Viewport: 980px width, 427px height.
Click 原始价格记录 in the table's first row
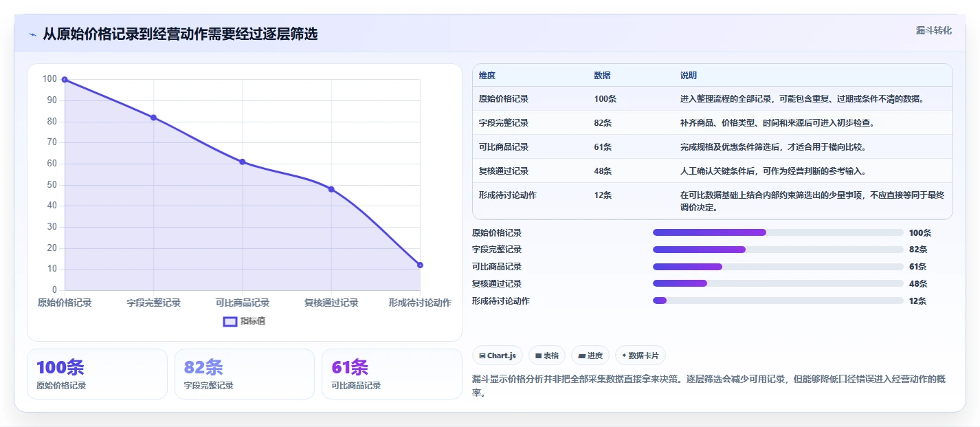point(504,99)
